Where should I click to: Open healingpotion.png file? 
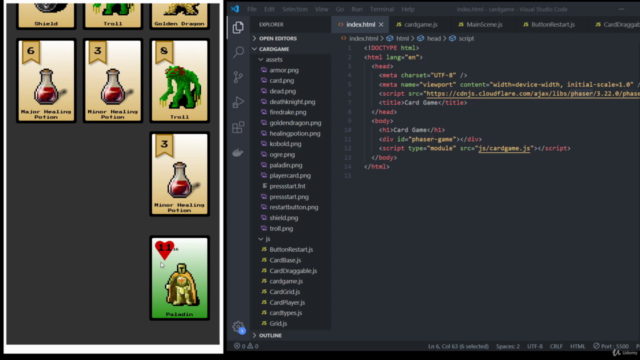pos(294,133)
